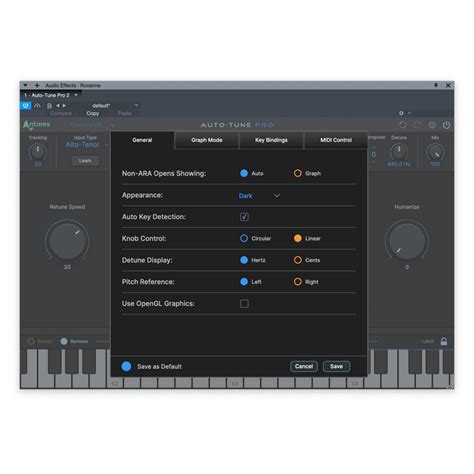Screen dimensions: 474x474
Task: Open the Alto-Tenor input type selector
Action: pyautogui.click(x=83, y=145)
